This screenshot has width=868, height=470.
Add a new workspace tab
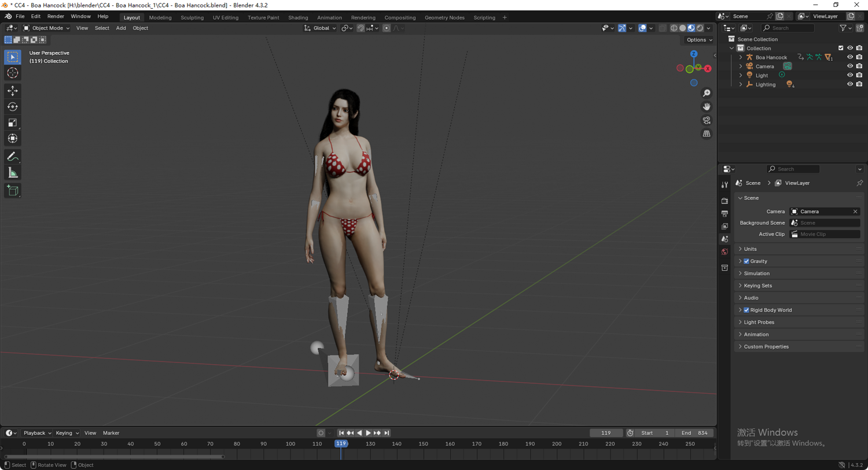[505, 17]
